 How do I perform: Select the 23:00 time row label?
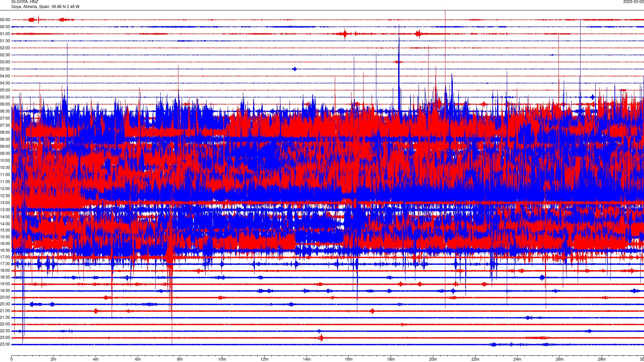[5, 338]
